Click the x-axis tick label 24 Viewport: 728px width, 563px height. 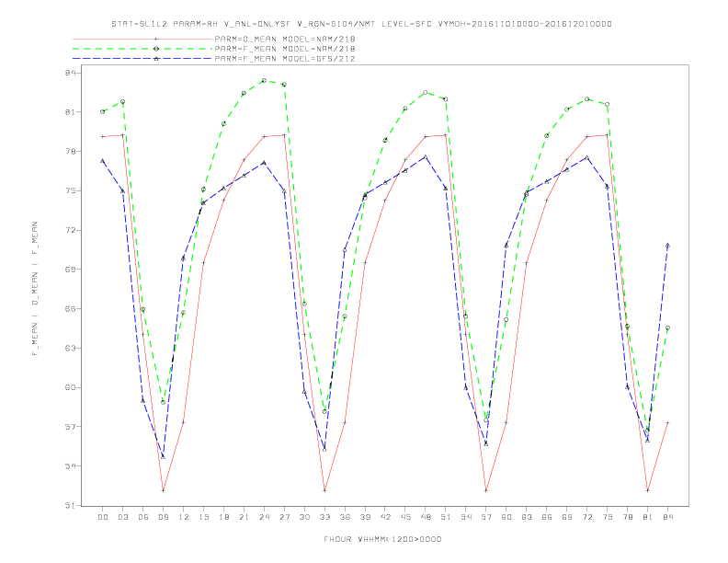[x=264, y=517]
